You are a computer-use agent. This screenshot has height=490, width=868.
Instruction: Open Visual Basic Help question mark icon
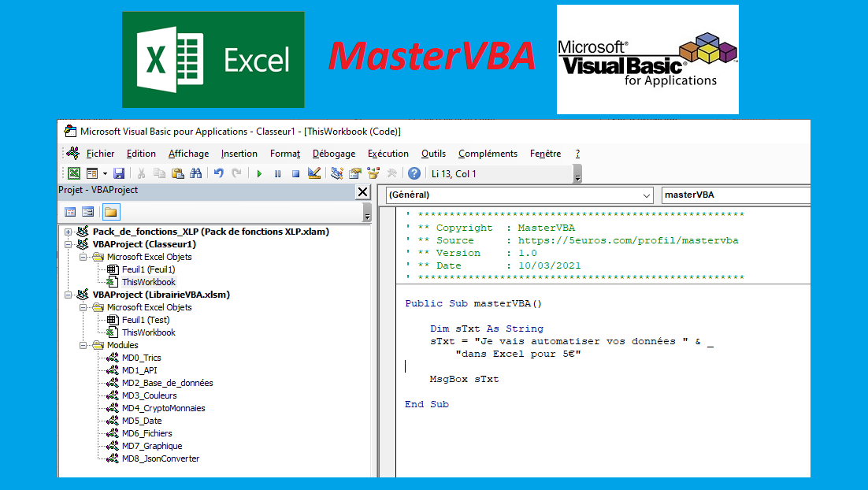(x=414, y=173)
